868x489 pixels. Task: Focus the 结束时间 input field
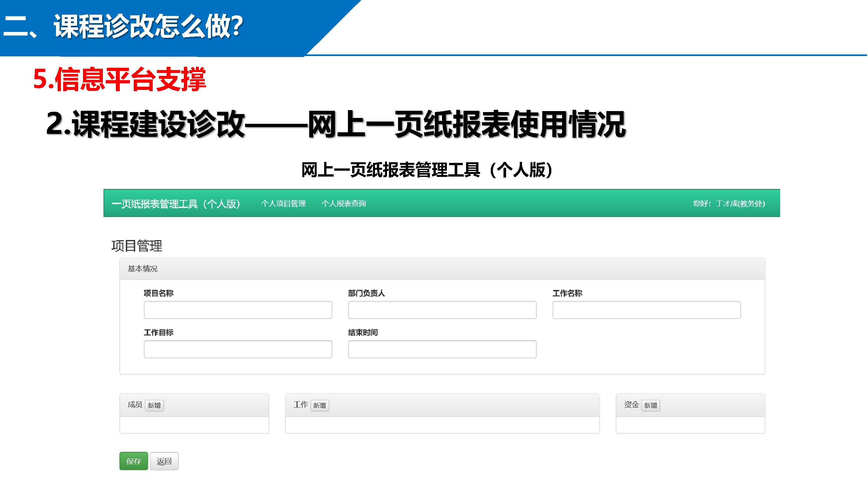pos(442,349)
